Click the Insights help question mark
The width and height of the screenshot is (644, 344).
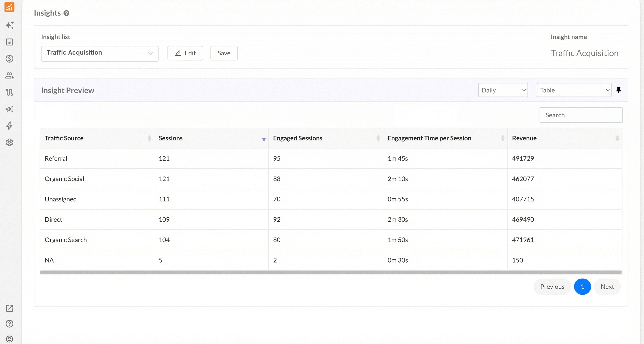click(66, 13)
